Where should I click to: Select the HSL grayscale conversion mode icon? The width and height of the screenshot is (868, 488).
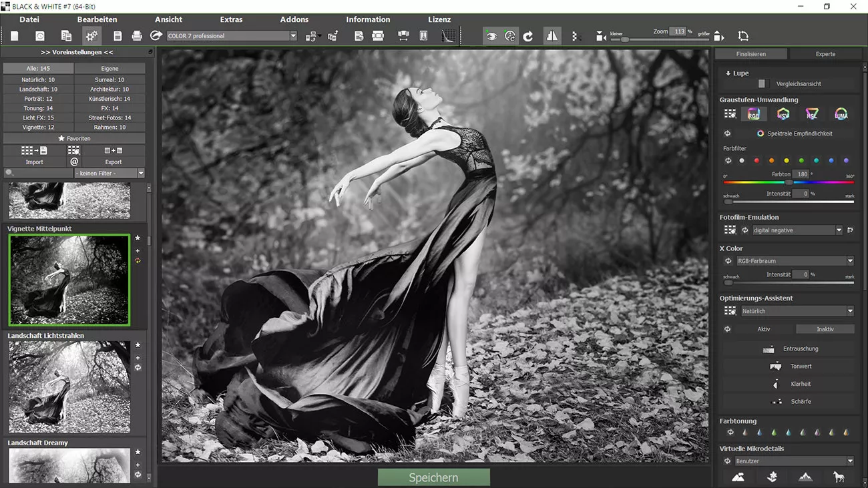(812, 115)
